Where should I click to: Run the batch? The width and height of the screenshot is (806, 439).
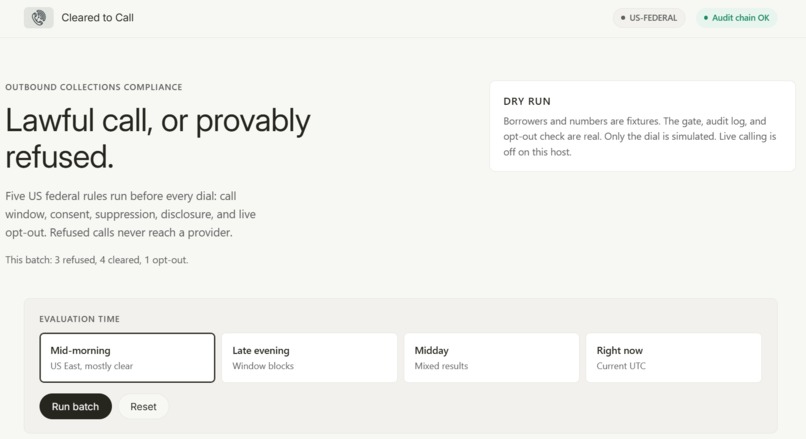(x=76, y=407)
